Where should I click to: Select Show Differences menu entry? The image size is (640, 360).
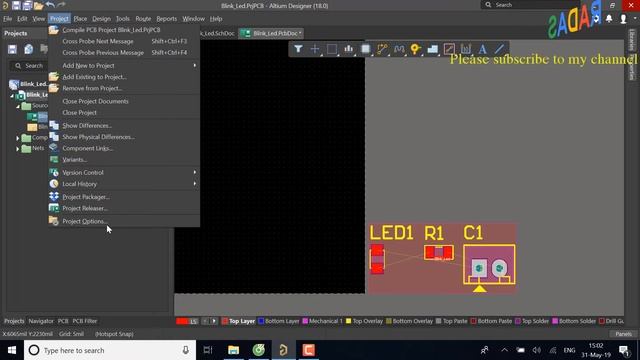[124, 126]
